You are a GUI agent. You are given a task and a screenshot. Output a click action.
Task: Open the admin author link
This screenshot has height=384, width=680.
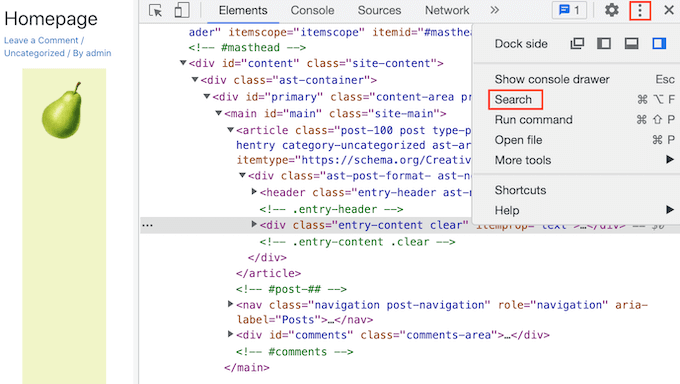click(x=98, y=53)
